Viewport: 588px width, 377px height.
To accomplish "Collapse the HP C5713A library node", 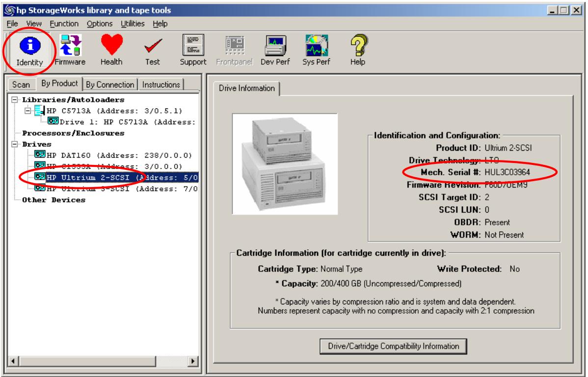I will (28, 110).
